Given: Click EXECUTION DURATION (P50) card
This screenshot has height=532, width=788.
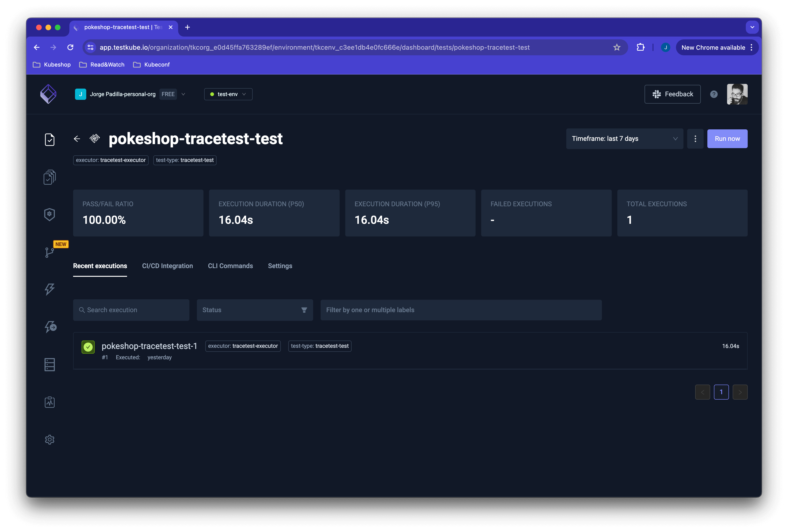Looking at the screenshot, I should (x=274, y=213).
